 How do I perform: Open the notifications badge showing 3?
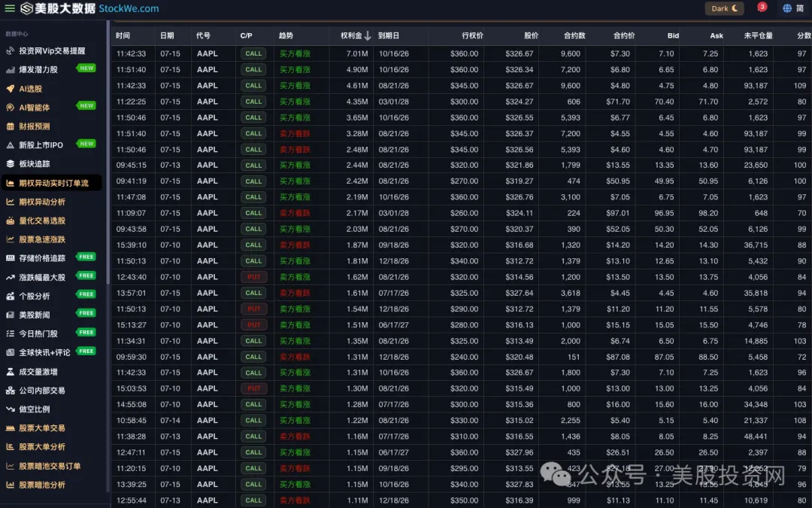coord(762,8)
